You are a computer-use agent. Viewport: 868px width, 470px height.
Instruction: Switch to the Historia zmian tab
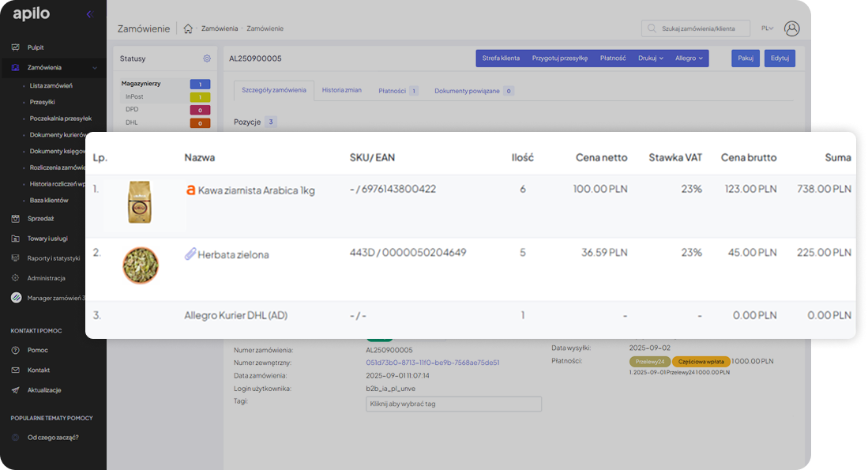[x=341, y=90]
